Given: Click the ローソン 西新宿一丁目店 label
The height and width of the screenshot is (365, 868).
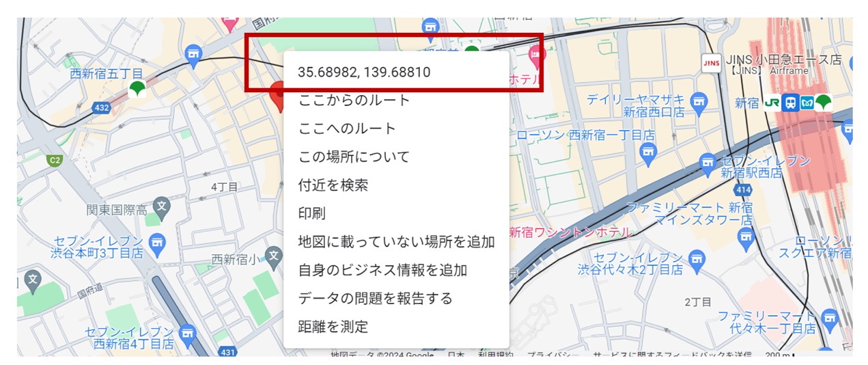Looking at the screenshot, I should (585, 135).
